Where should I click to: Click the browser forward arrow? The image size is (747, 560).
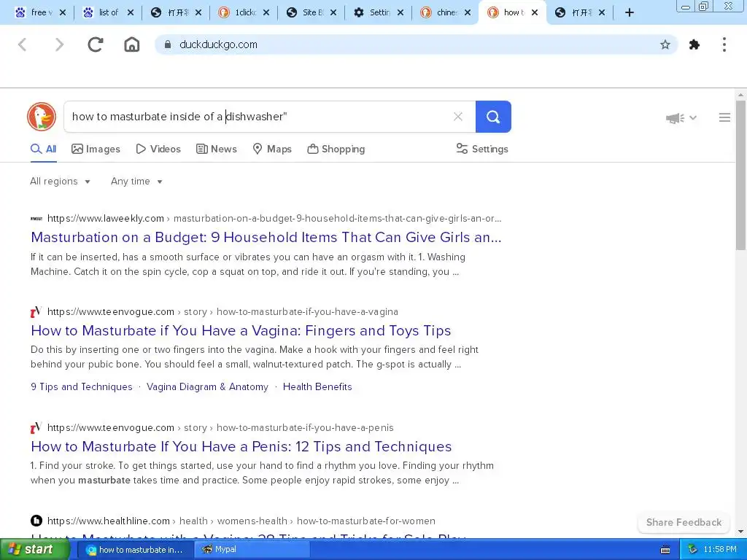(59, 44)
